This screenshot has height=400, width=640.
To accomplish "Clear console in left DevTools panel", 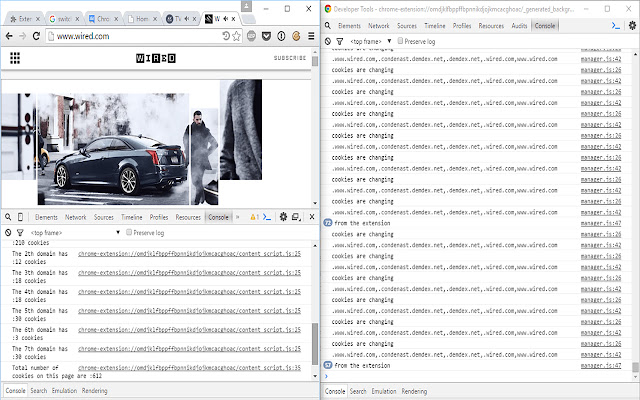I will pos(8,232).
